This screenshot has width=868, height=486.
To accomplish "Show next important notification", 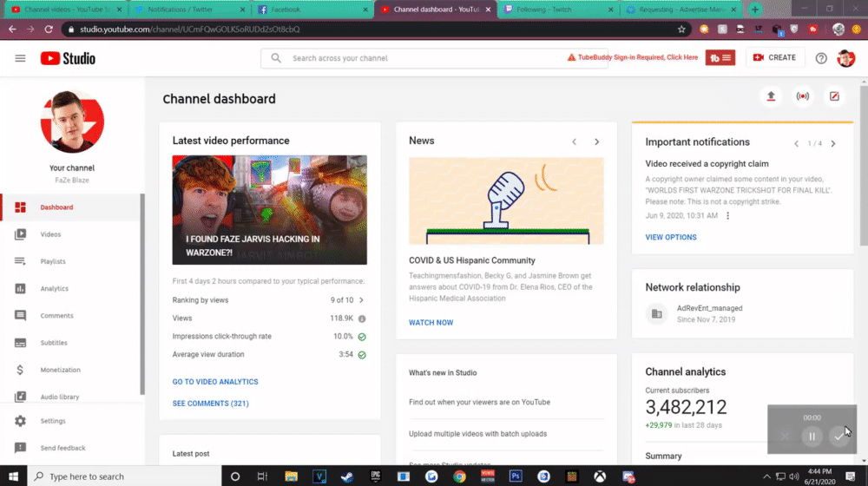I will point(833,144).
